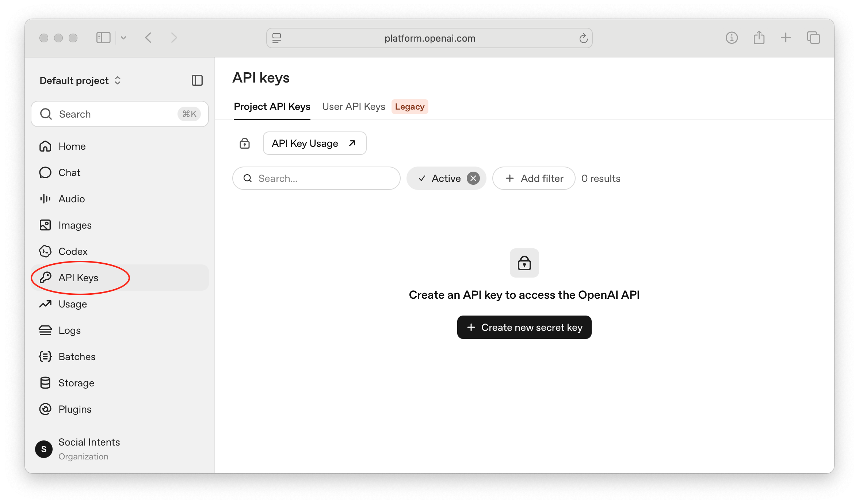Go forward in browser history
This screenshot has width=859, height=504.
(174, 38)
